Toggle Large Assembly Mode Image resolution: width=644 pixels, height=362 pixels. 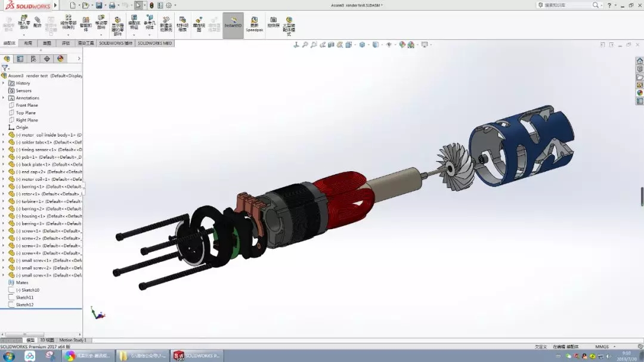(x=289, y=26)
